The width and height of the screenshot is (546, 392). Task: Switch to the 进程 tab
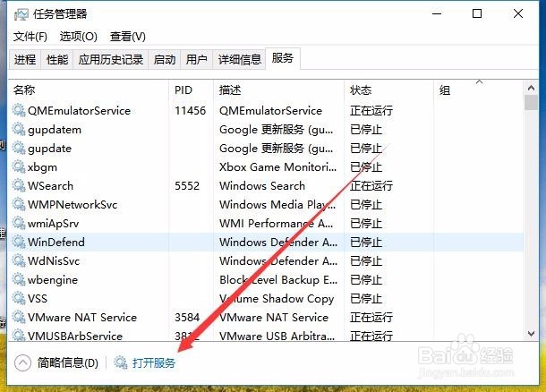25,60
